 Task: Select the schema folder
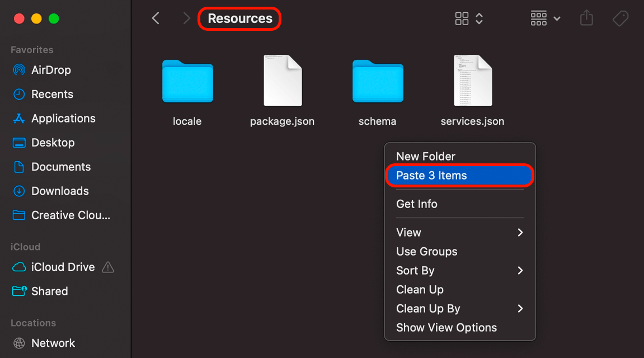click(x=378, y=81)
